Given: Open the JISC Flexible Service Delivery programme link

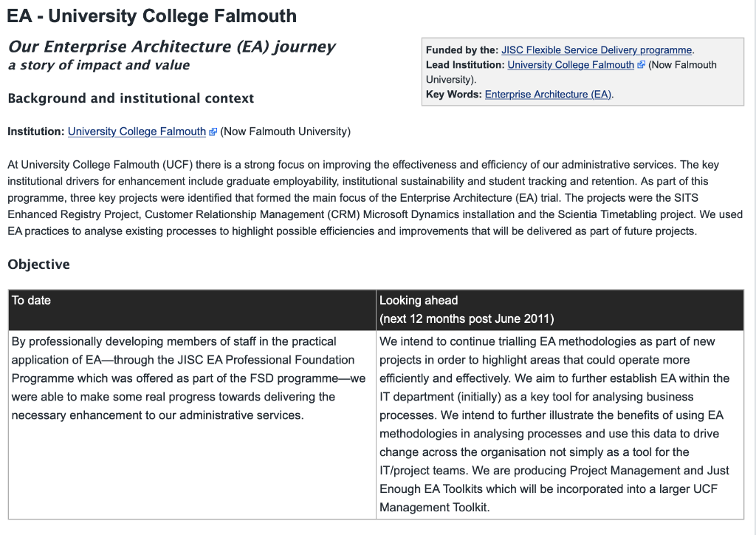Looking at the screenshot, I should (x=597, y=50).
